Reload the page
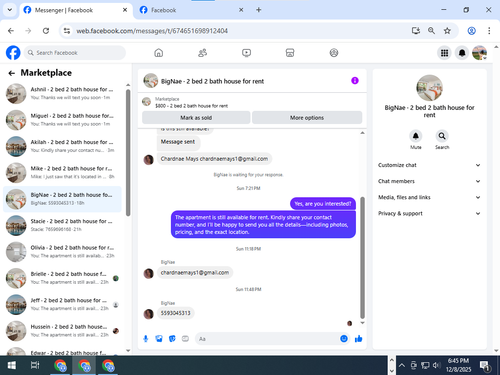 [x=46, y=31]
